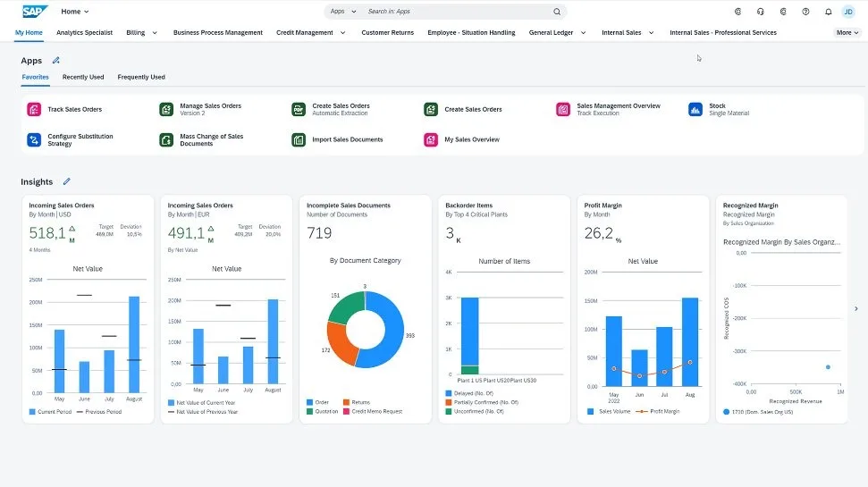Open Incoming Sales Orders EUR card title
This screenshot has height=487, width=868.
[200, 206]
